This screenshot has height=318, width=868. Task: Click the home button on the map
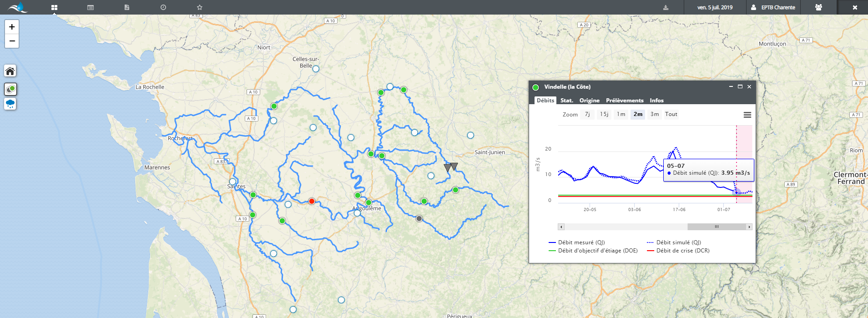click(10, 71)
